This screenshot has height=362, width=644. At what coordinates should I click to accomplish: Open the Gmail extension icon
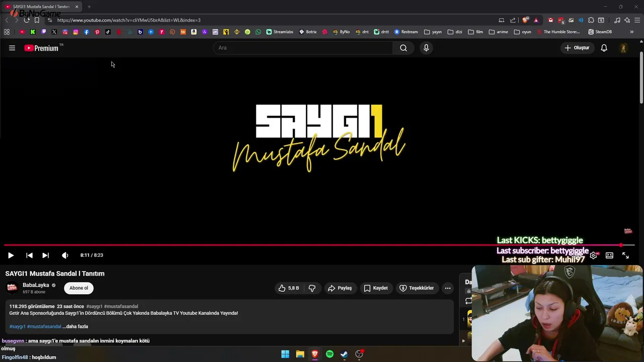550,20
